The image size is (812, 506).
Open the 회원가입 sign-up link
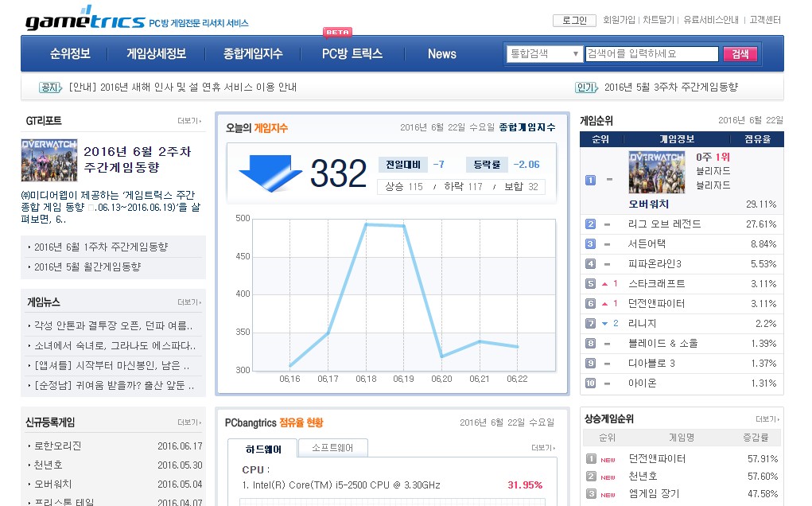click(x=619, y=20)
